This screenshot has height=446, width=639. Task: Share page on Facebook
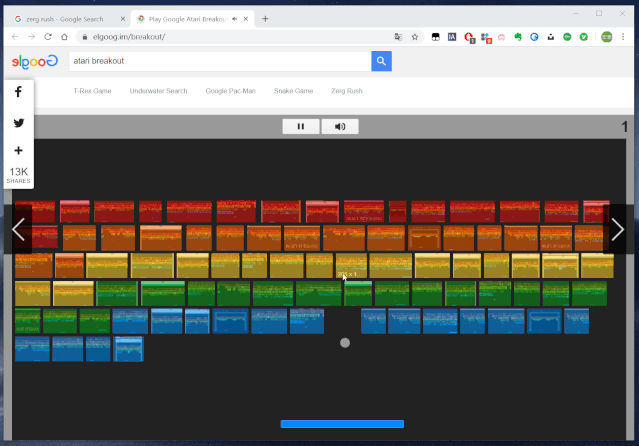point(18,92)
